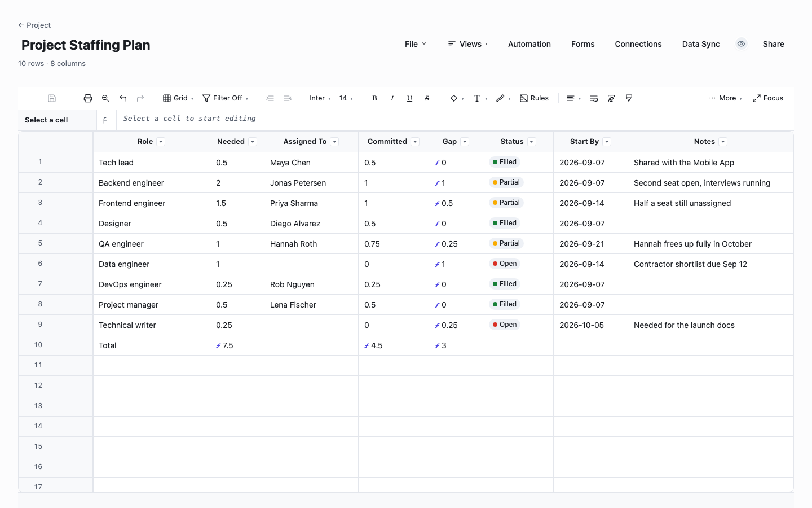812x508 pixels.
Task: Select Partial status for Backend engineer
Action: coord(506,182)
